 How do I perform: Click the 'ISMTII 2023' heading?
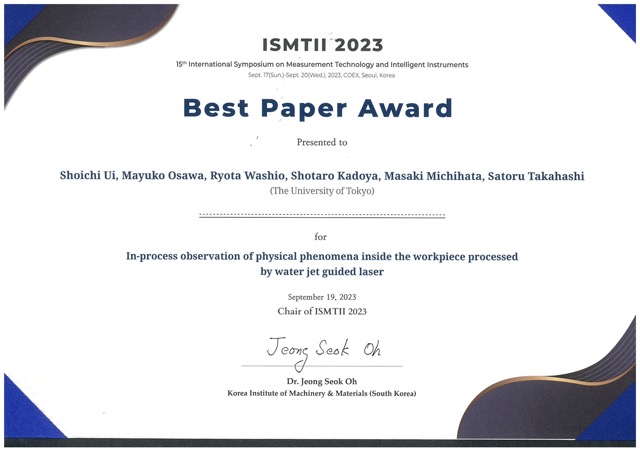coord(322,45)
